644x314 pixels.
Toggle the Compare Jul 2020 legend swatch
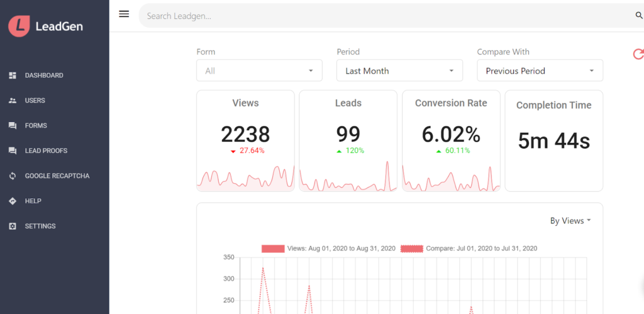tap(411, 249)
